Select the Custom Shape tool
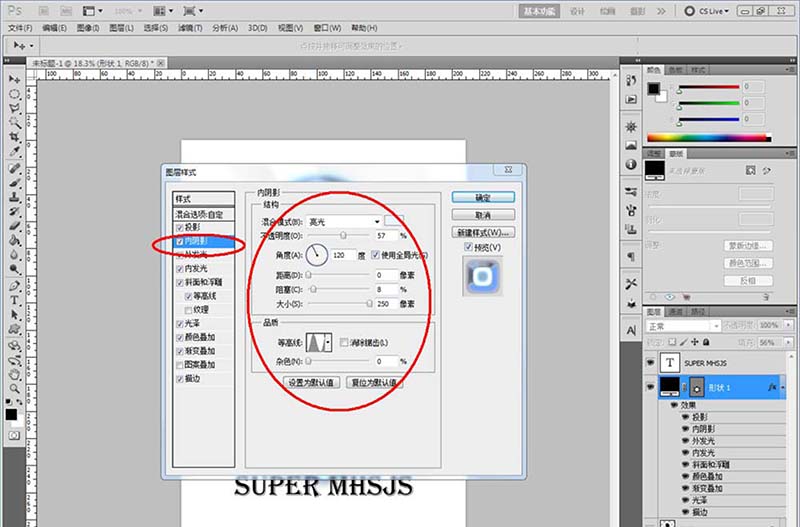 coord(14,329)
